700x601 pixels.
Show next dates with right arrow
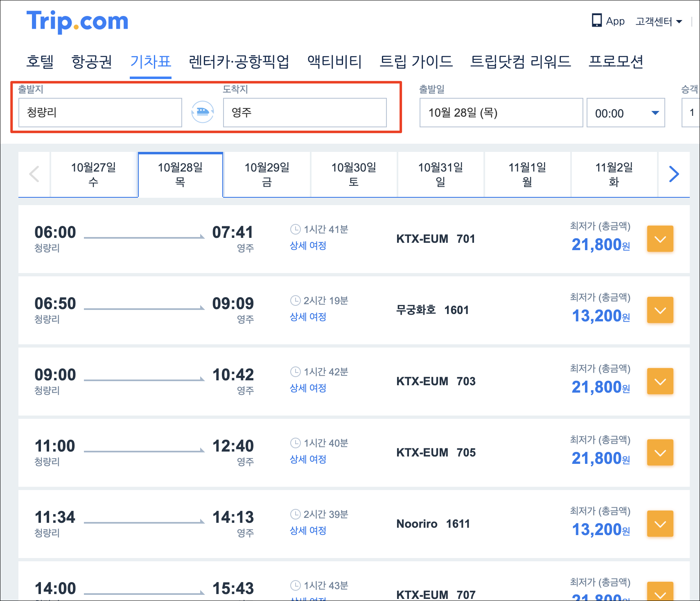[x=674, y=174]
